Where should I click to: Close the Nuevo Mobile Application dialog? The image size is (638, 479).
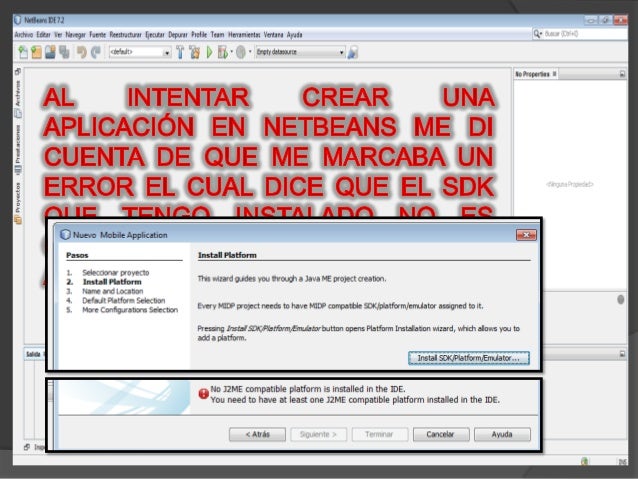click(526, 235)
